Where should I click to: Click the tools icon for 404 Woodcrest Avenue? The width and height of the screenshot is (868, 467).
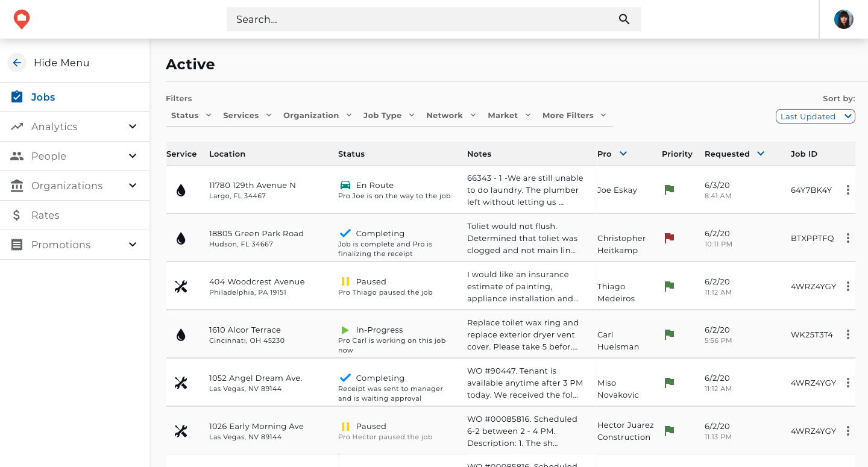click(181, 287)
